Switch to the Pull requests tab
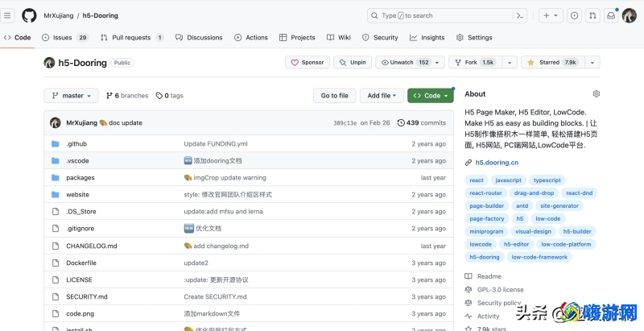 [132, 37]
